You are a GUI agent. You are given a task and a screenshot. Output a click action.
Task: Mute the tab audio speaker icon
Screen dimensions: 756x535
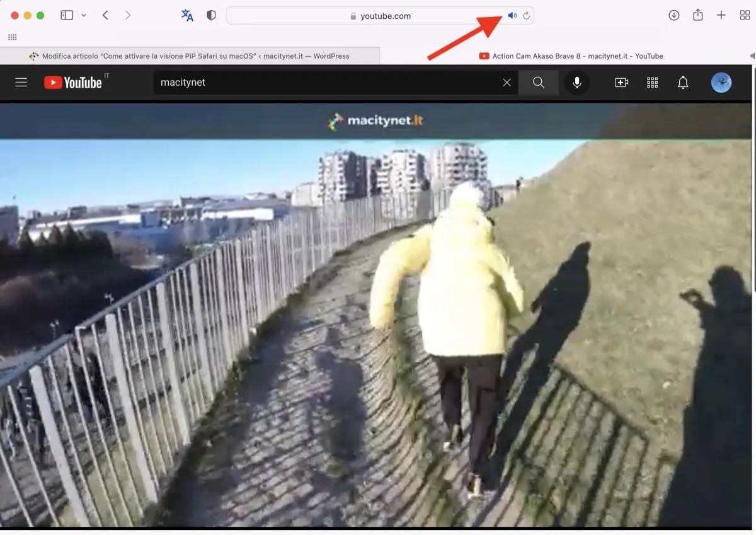tap(512, 15)
